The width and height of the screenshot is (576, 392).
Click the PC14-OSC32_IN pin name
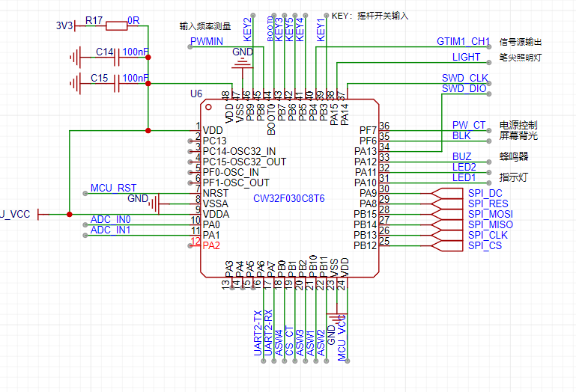pos(239,151)
